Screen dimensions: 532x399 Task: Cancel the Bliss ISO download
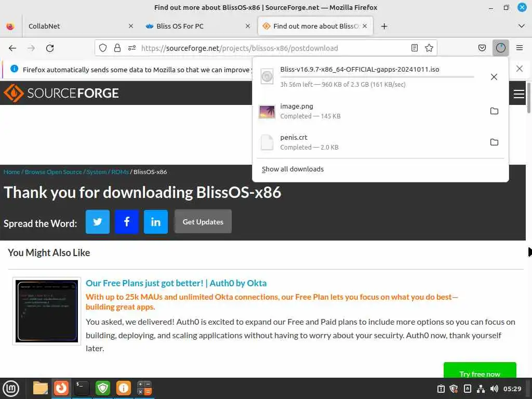point(494,77)
